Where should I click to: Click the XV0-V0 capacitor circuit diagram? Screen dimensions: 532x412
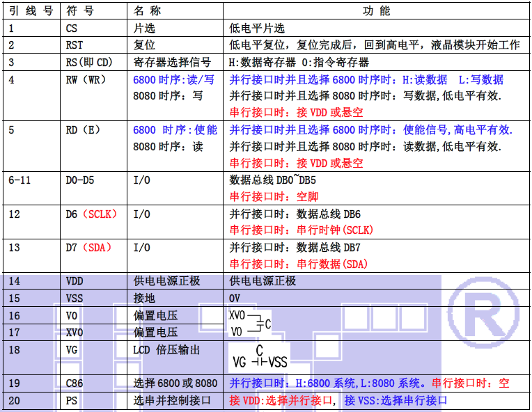coord(249,323)
